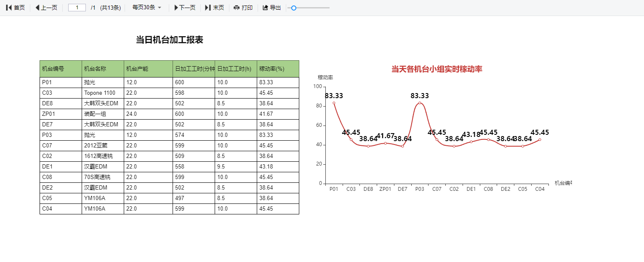Click the C04 cell in table
The height and width of the screenshot is (262, 644).
click(x=61, y=209)
